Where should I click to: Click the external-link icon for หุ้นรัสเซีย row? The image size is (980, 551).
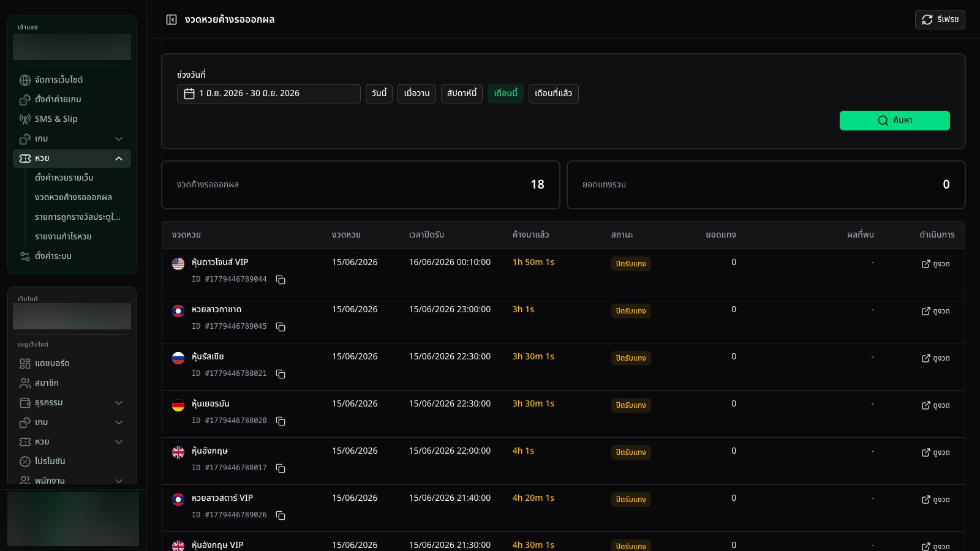pyautogui.click(x=926, y=358)
